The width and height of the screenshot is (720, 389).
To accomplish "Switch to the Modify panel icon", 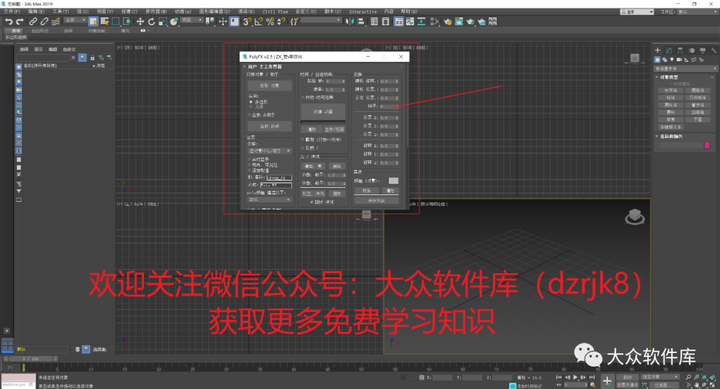I will click(x=669, y=51).
